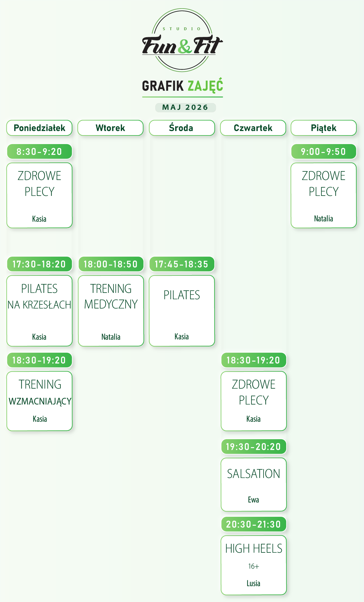Click the 20:30-21:30 time label

[254, 524]
